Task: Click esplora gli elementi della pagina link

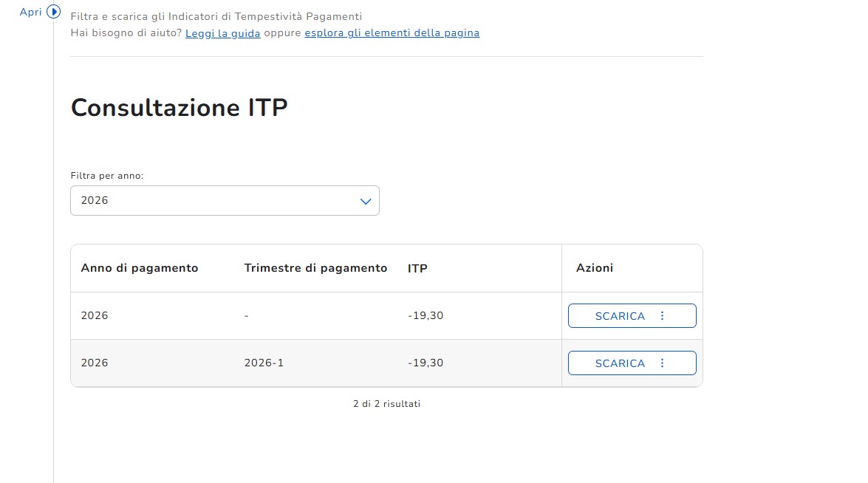Action: pos(392,32)
